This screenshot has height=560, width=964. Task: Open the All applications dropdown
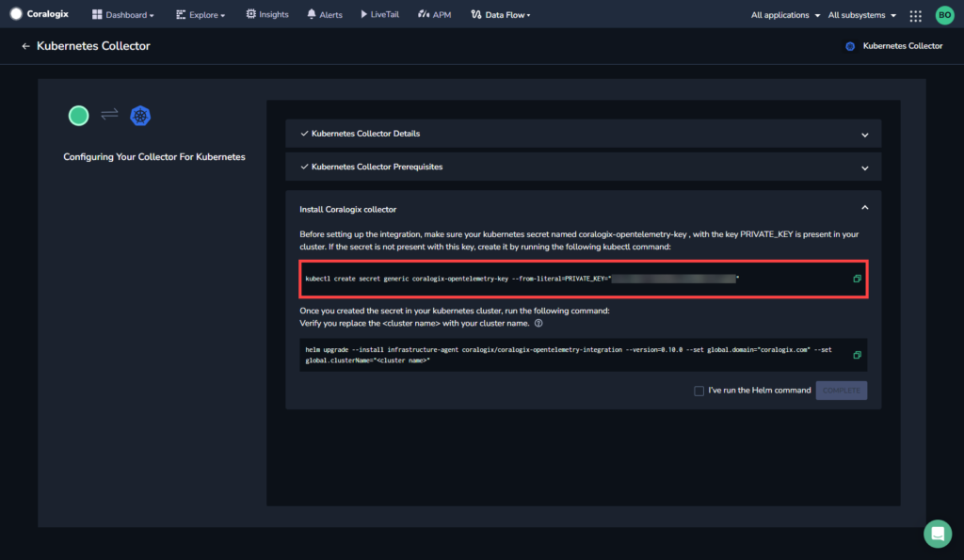[x=785, y=15]
